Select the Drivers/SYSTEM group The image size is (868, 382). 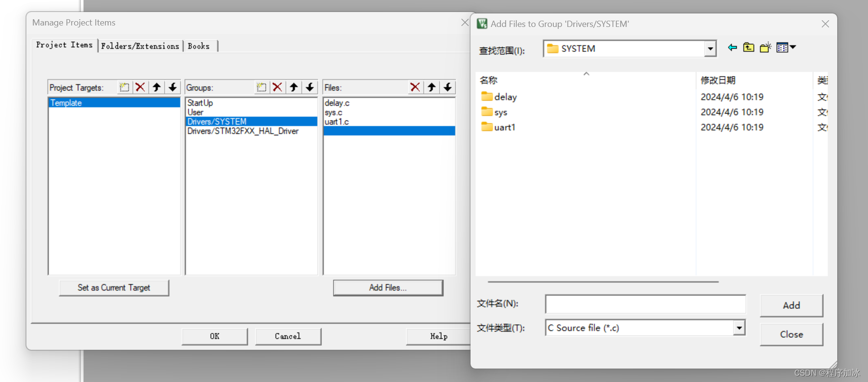point(251,121)
